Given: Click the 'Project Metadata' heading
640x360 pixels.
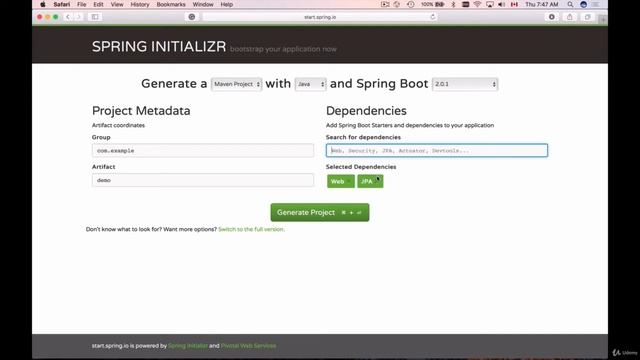Looking at the screenshot, I should pyautogui.click(x=141, y=111).
